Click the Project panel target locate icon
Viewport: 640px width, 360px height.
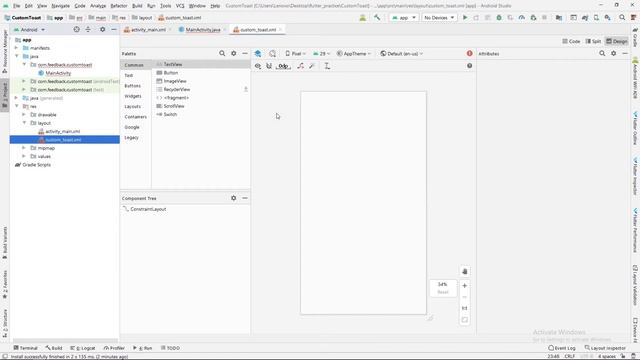click(76, 29)
